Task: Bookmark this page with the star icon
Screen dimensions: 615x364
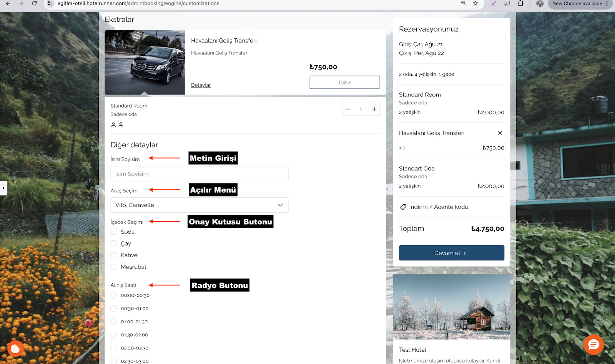Action: coord(475,3)
